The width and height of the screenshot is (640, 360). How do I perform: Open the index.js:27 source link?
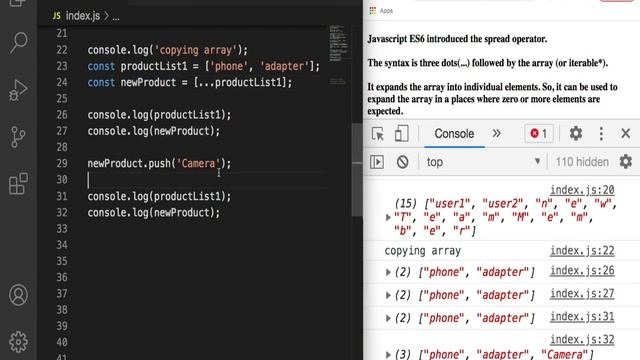click(x=582, y=293)
